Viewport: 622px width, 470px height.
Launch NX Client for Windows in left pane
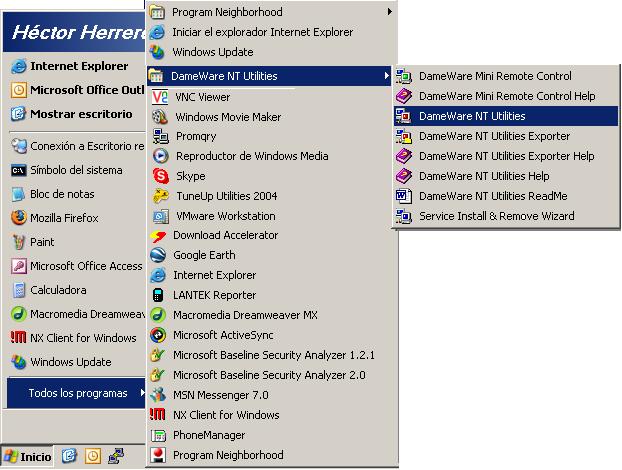(x=76, y=338)
